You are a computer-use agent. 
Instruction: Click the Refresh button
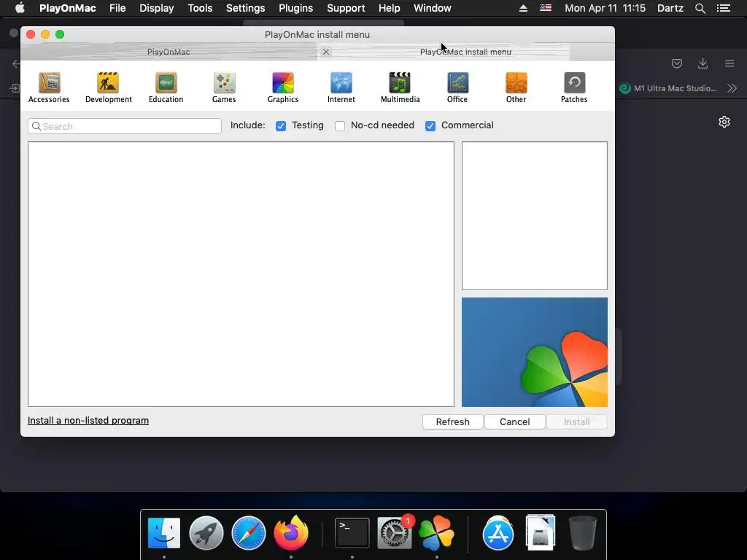[x=452, y=422]
